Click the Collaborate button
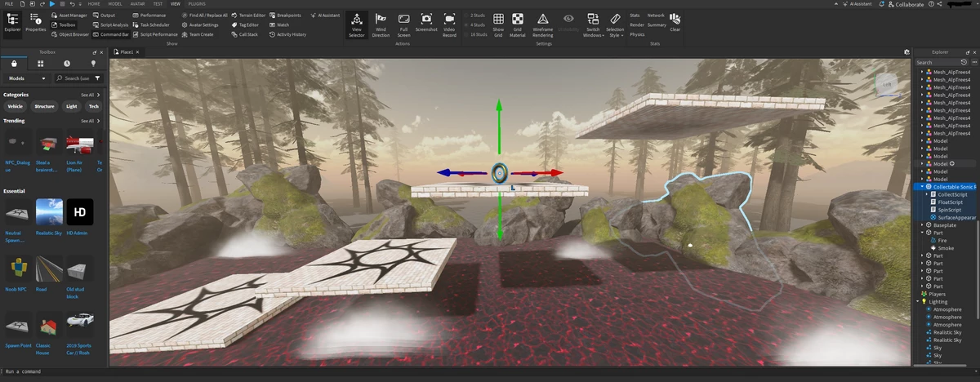Image resolution: width=980 pixels, height=382 pixels. coord(905,4)
